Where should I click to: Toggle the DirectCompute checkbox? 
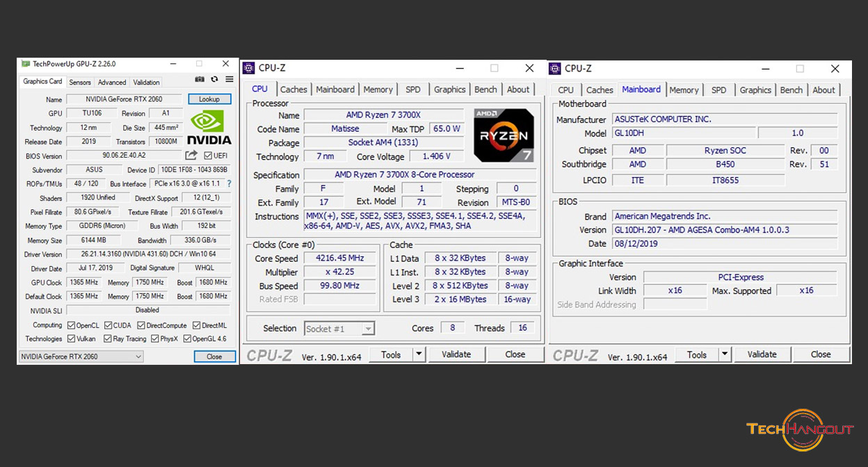[x=141, y=325]
